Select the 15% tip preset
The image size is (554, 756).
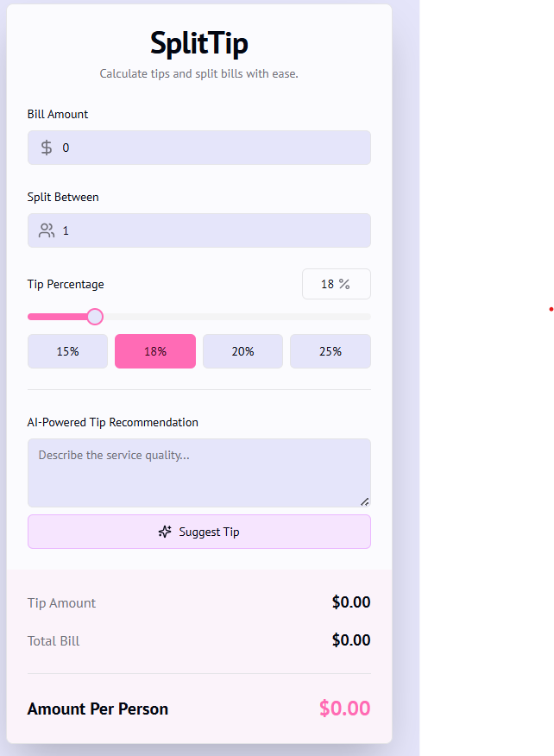(x=68, y=351)
